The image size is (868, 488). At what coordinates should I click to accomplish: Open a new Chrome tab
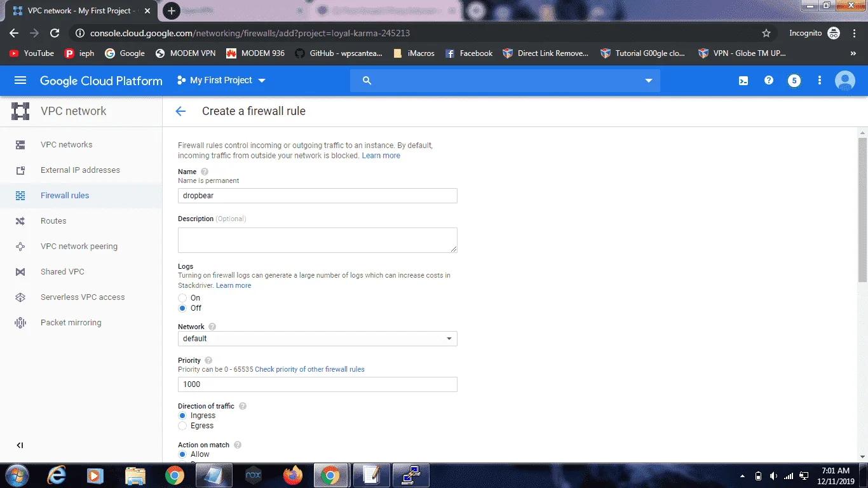[171, 11]
